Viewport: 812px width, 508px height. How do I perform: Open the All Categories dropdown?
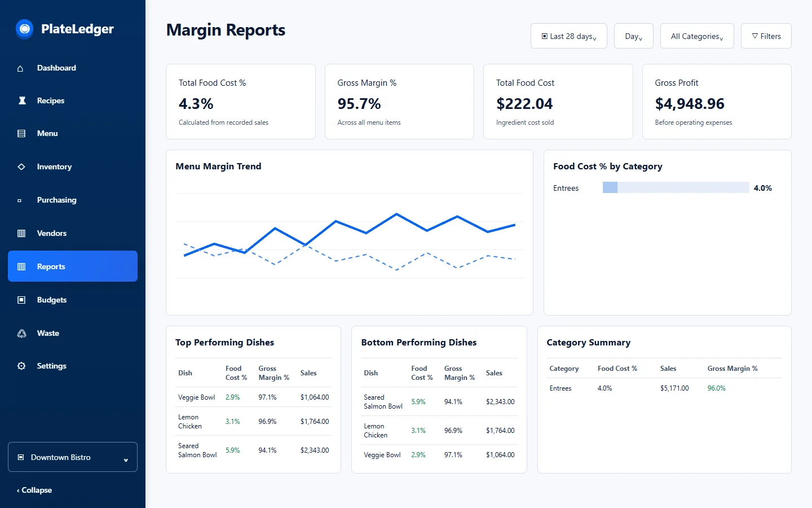(x=697, y=36)
